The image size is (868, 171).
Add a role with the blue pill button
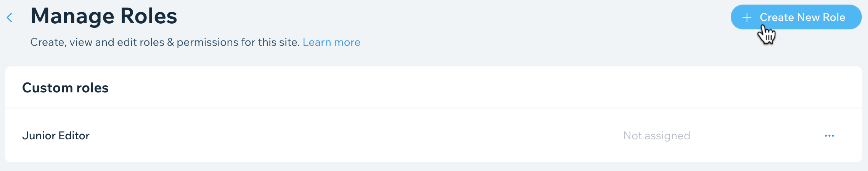pos(796,17)
